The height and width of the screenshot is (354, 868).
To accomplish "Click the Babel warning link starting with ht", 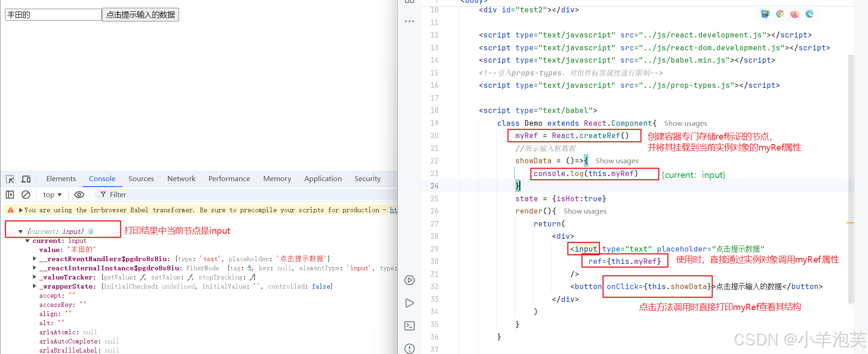I will pyautogui.click(x=393, y=210).
